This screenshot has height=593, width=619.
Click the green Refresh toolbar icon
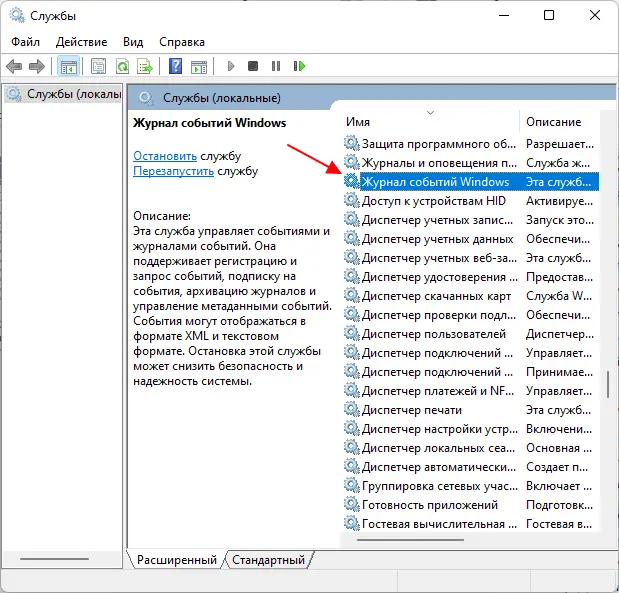pyautogui.click(x=121, y=66)
